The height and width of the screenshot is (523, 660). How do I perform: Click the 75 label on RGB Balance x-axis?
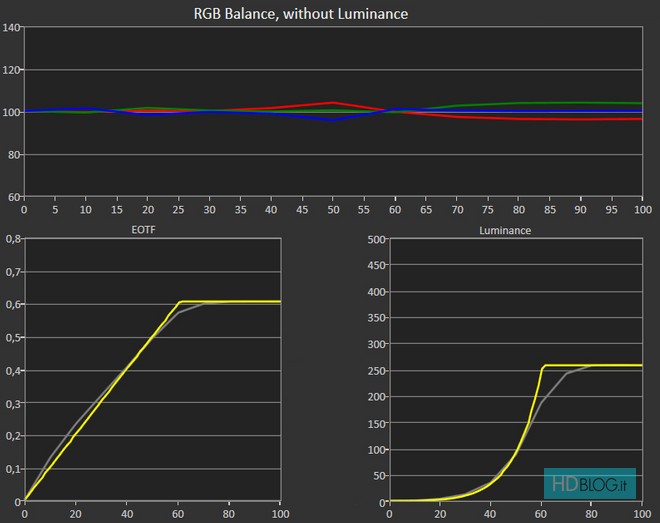click(x=487, y=210)
